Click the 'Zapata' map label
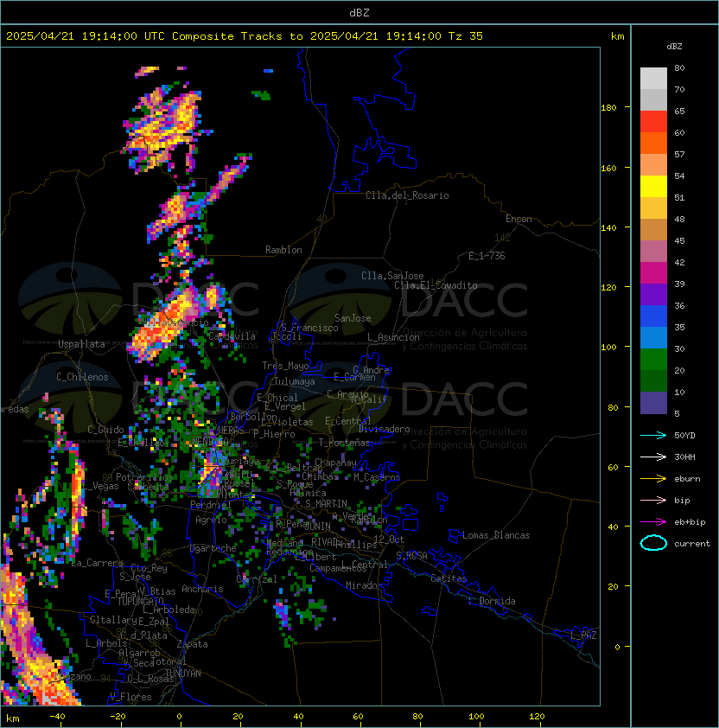The image size is (719, 728). 192,644
